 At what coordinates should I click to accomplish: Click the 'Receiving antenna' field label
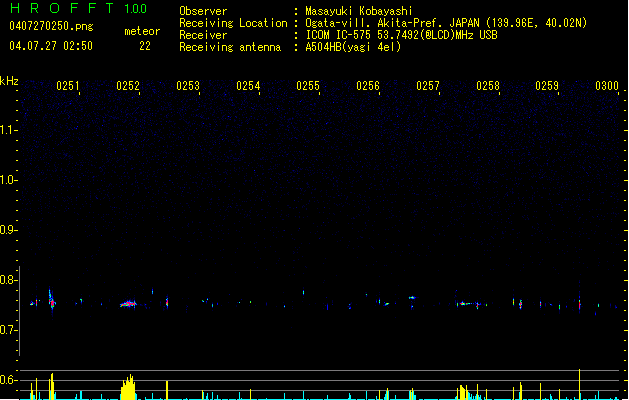(x=230, y=47)
